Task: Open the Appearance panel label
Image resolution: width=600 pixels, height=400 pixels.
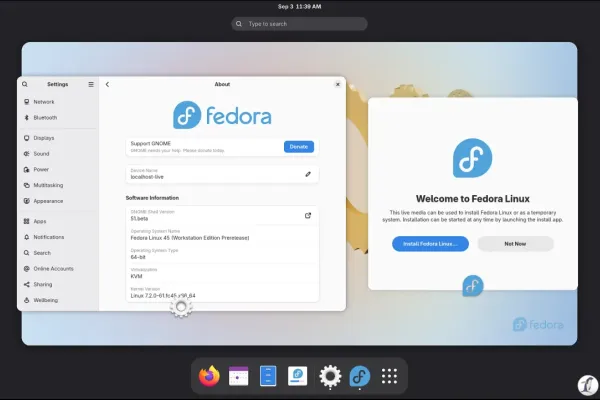Action: [48, 201]
